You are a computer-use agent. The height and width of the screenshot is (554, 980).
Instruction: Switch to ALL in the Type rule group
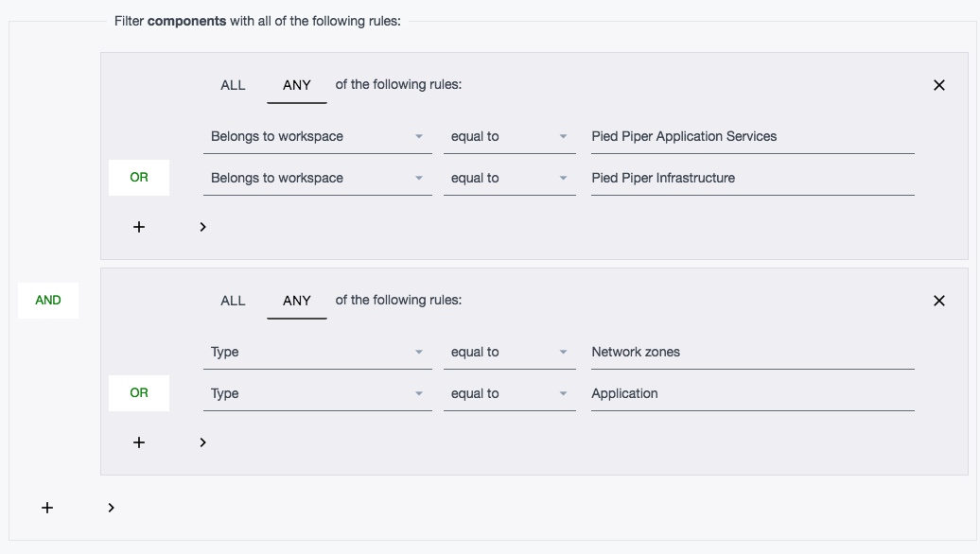point(233,301)
